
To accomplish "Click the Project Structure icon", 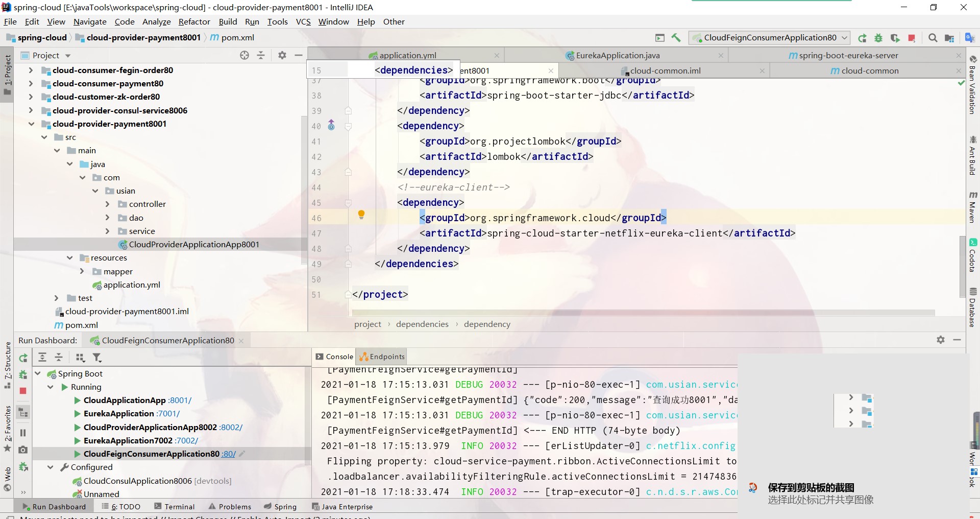I will [949, 38].
